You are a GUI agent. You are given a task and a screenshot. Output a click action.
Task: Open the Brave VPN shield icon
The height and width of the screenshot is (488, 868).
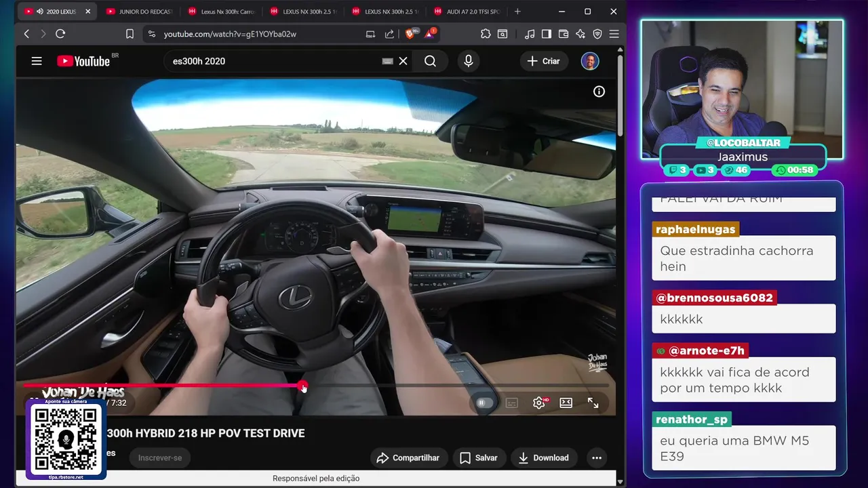coord(597,34)
